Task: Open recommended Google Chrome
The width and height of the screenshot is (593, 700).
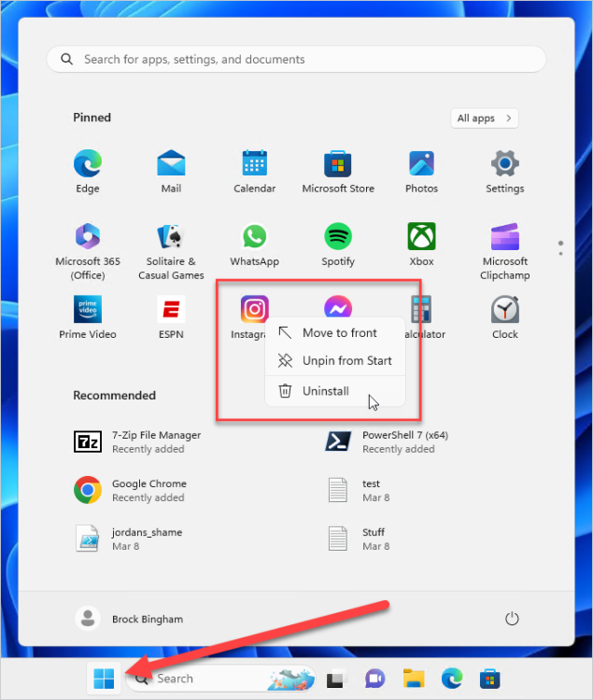Action: (130, 490)
